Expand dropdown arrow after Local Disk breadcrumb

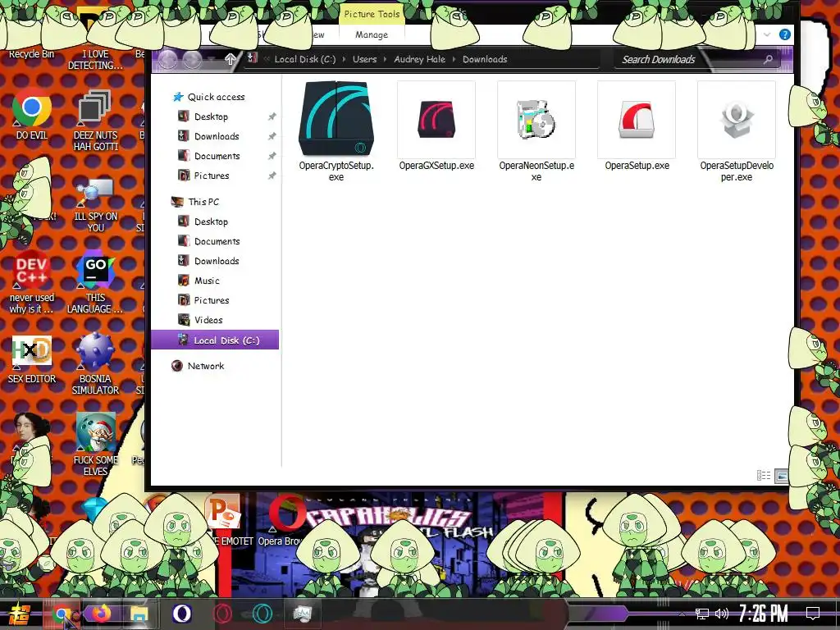[x=344, y=59]
